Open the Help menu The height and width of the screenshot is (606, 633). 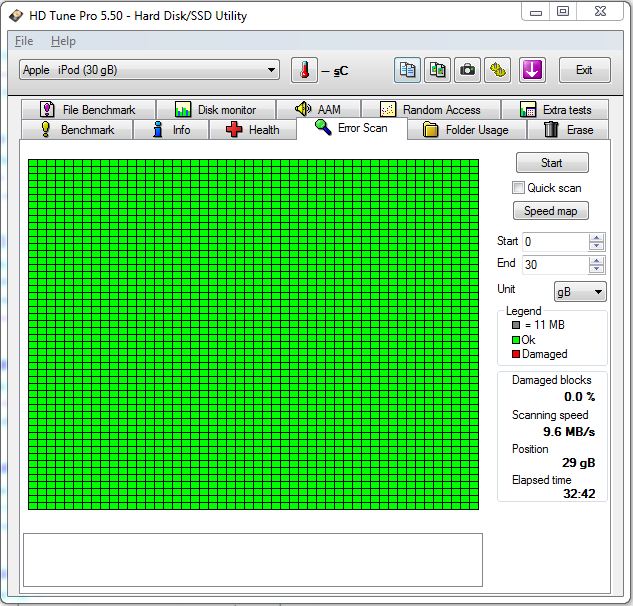pyautogui.click(x=63, y=41)
